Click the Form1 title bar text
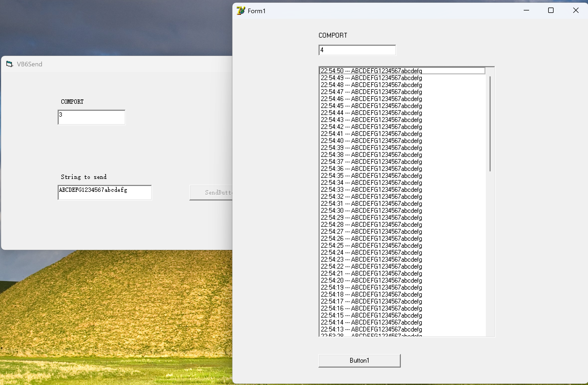Screen dimensions: 588x385 pyautogui.click(x=256, y=11)
